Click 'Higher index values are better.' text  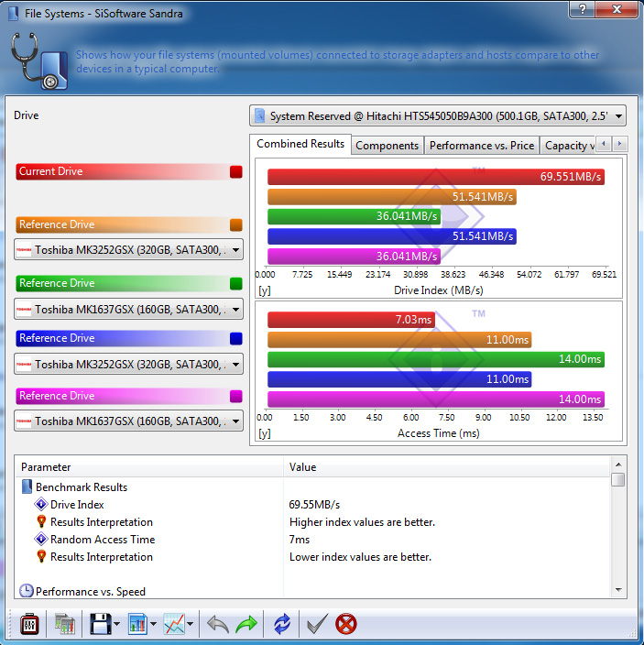(x=362, y=522)
